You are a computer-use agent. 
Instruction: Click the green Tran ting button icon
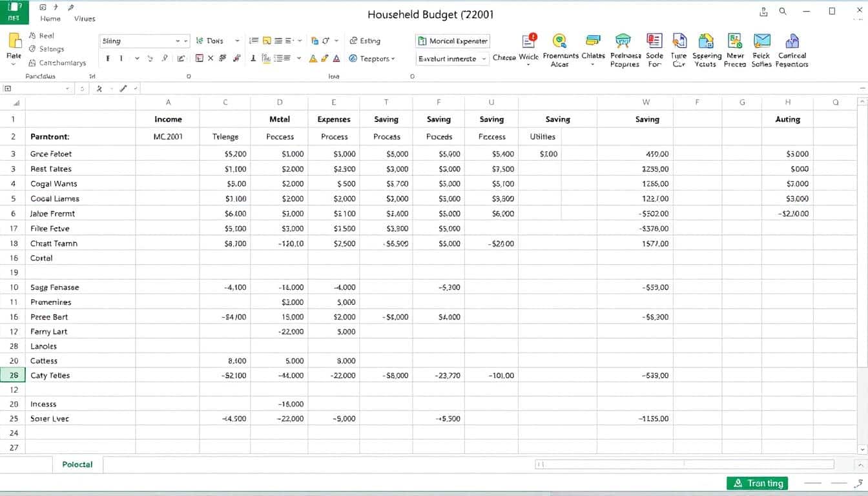(738, 483)
